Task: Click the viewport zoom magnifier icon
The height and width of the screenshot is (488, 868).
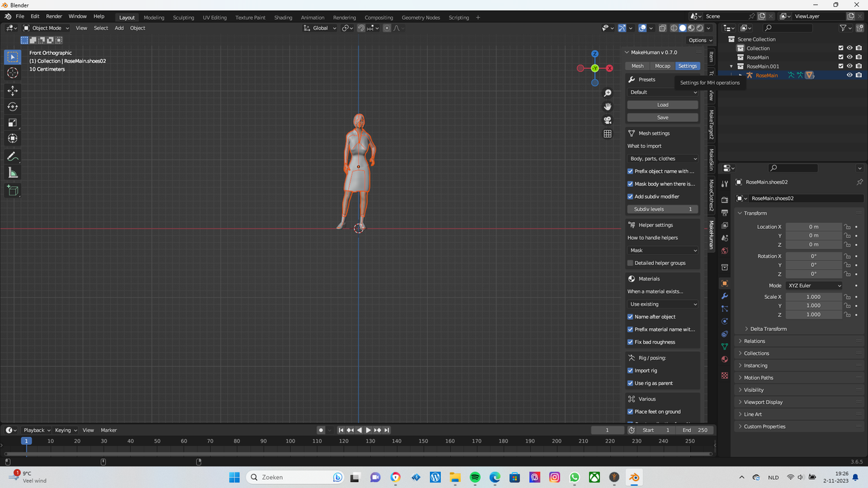Action: (x=608, y=93)
